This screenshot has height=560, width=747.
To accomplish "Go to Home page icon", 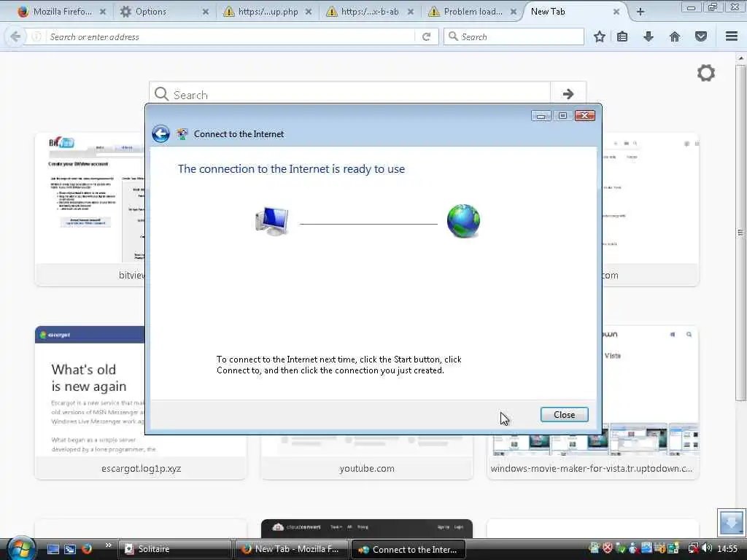I will pos(675,36).
